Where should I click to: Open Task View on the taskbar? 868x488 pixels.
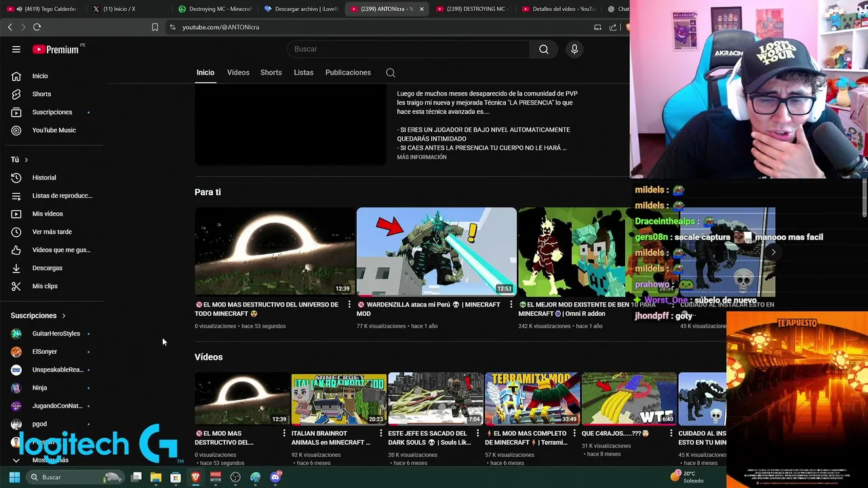tap(136, 477)
